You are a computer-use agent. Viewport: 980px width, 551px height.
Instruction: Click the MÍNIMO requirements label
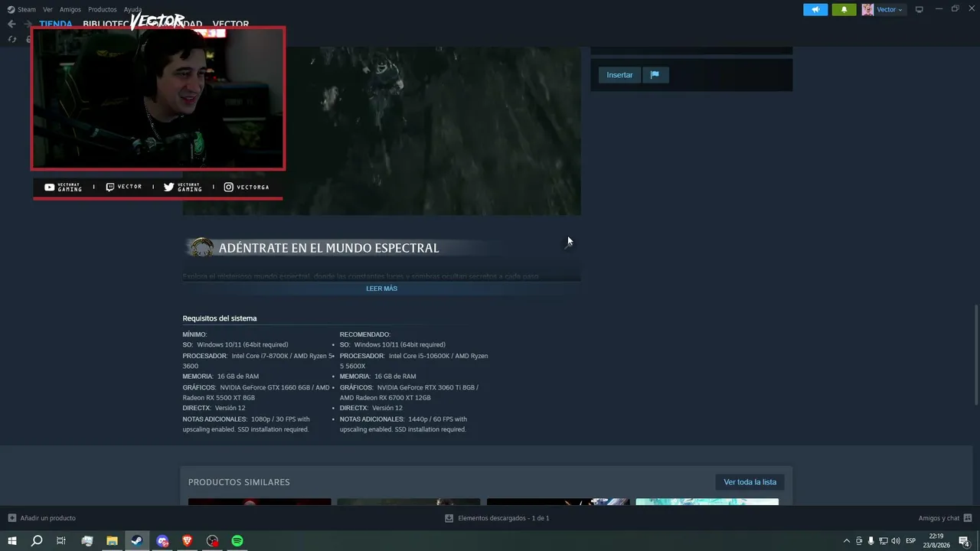(x=194, y=334)
